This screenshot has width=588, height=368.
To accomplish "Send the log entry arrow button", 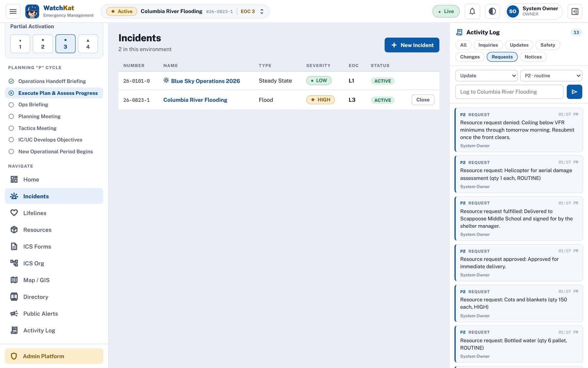I will (574, 92).
